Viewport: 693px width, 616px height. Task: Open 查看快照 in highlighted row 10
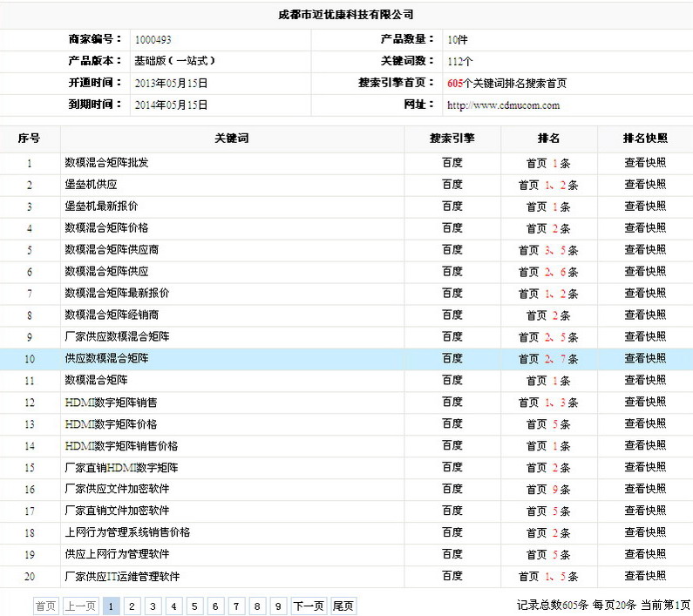coord(645,358)
